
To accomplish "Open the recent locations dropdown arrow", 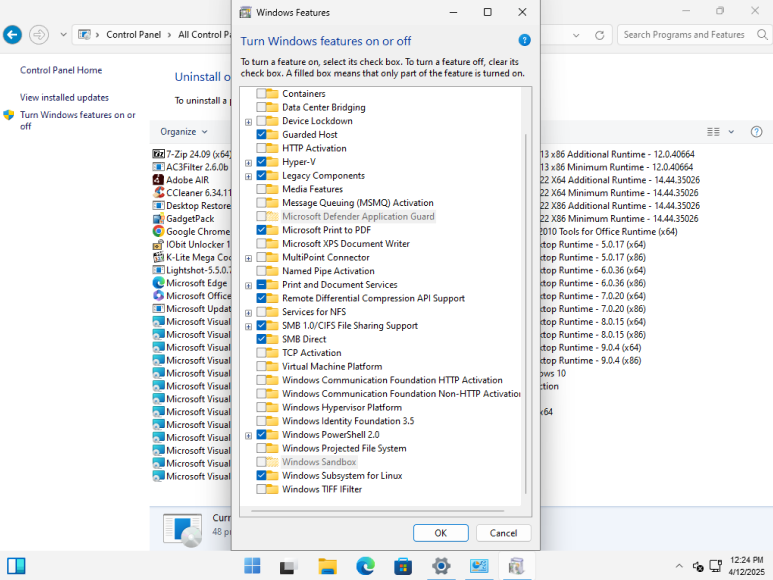I will coord(63,34).
